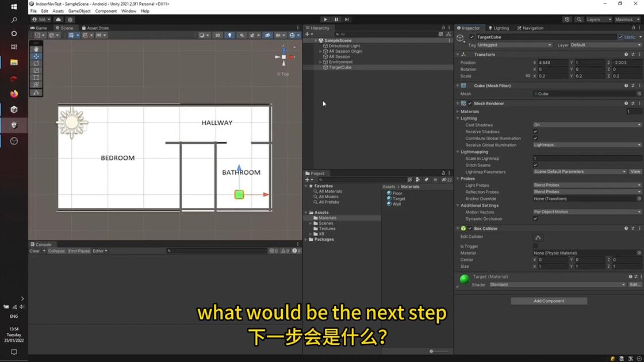Click the Error Pause button in Console
Viewport: 644px width, 362px height.
[x=79, y=251]
